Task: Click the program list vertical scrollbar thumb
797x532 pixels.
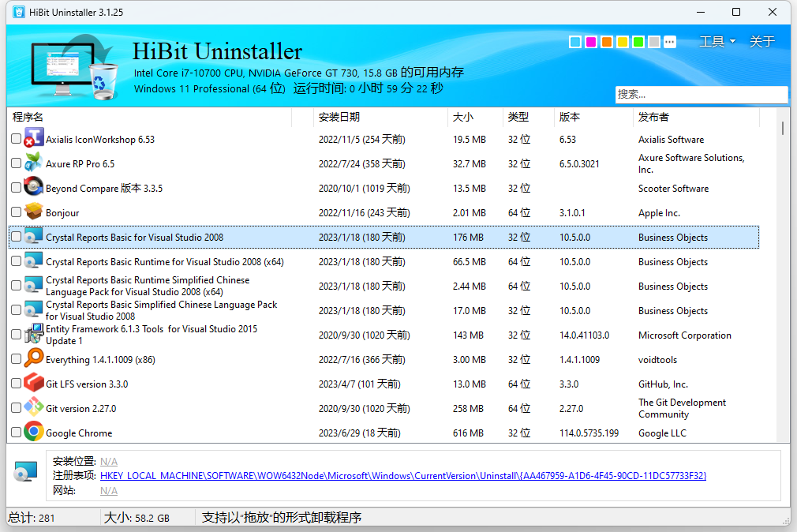Action: tap(783, 128)
